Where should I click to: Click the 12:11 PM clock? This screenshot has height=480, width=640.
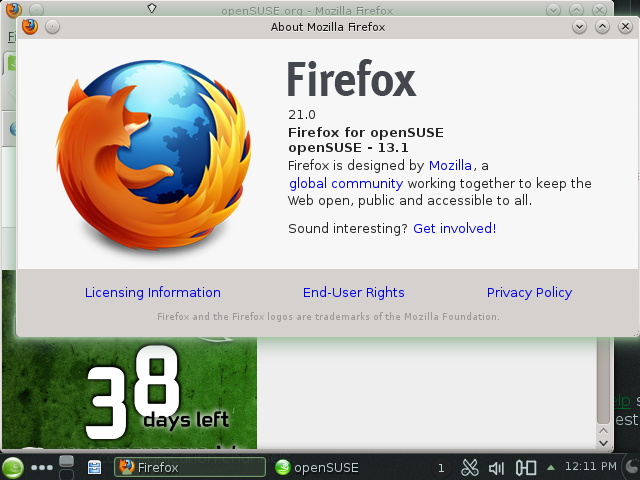click(x=591, y=467)
